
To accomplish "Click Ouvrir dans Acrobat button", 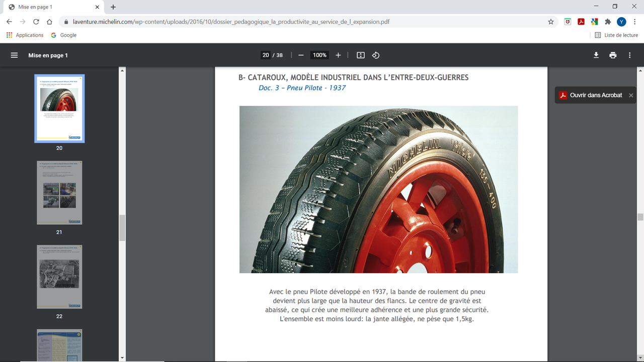I will pyautogui.click(x=590, y=95).
